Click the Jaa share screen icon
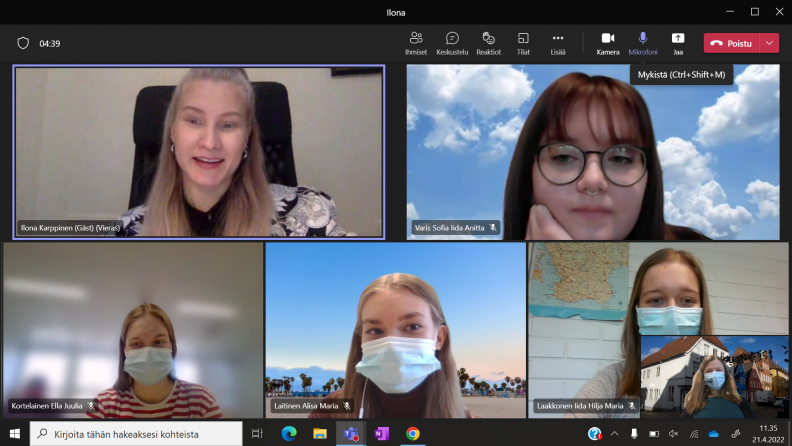 click(x=678, y=42)
